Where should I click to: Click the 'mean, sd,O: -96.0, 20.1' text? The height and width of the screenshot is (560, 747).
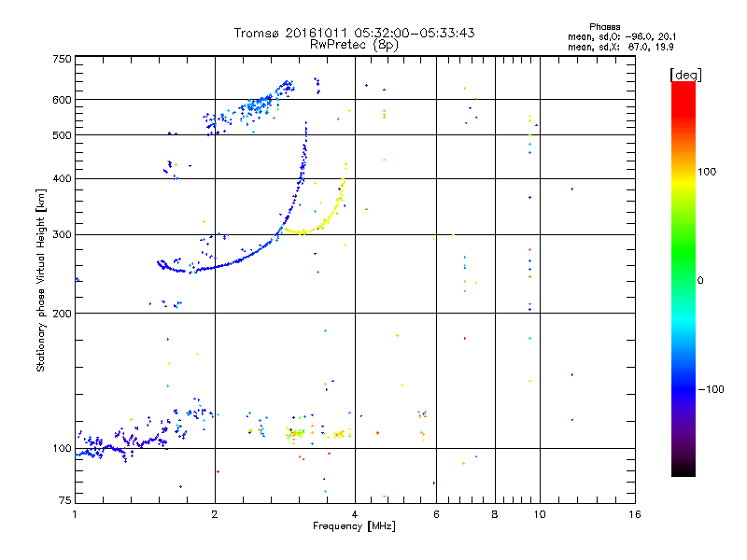tap(622, 37)
